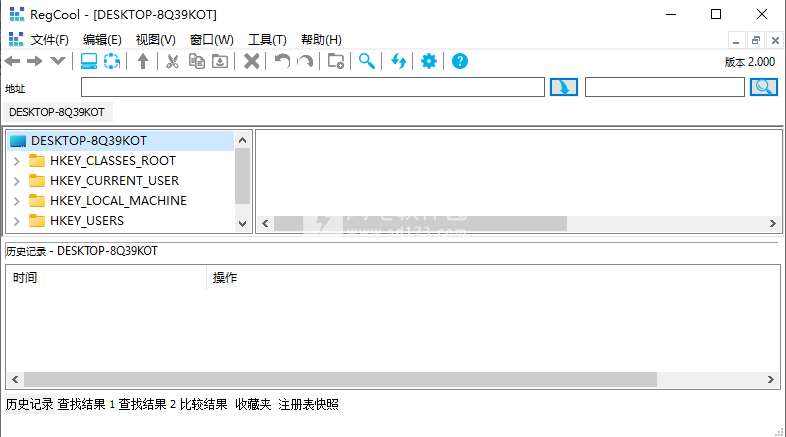The width and height of the screenshot is (786, 437).
Task: Minimize the inner document window
Action: point(736,40)
